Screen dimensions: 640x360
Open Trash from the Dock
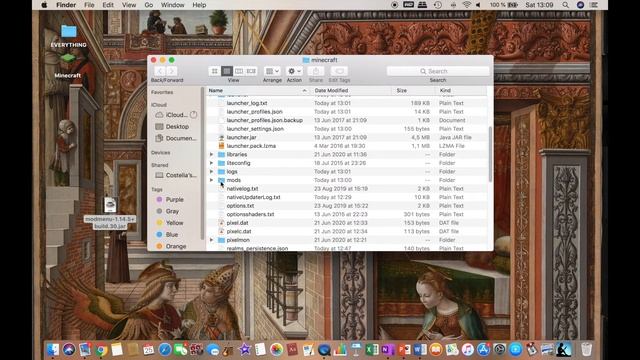pyautogui.click(x=587, y=350)
